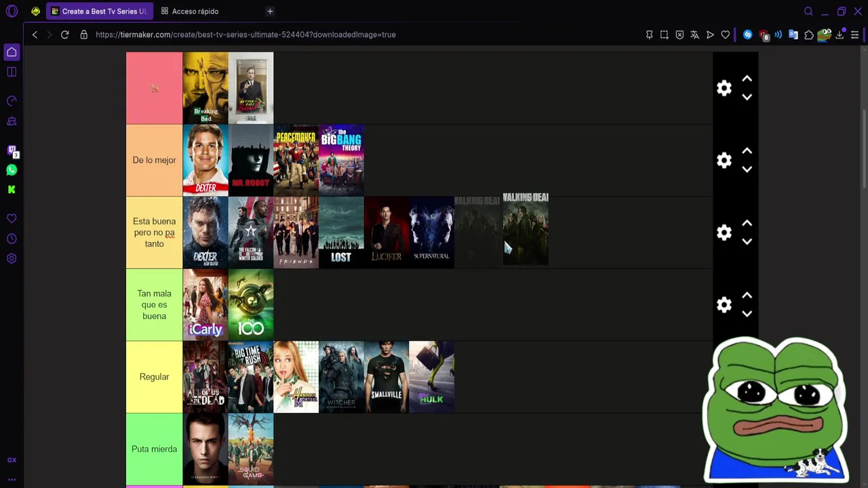Move Tan mala que es buena tier down
The image size is (868, 488).
[747, 314]
